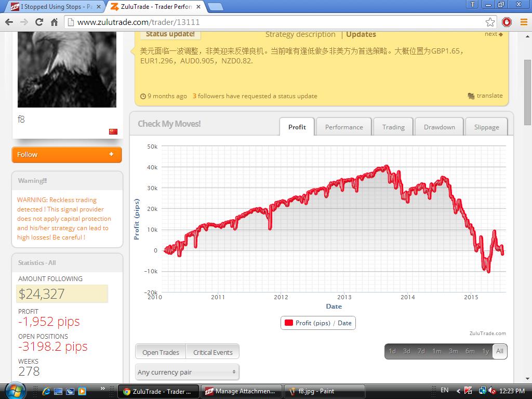Bookmark page with the star icon
532x399 pixels.
490,22
